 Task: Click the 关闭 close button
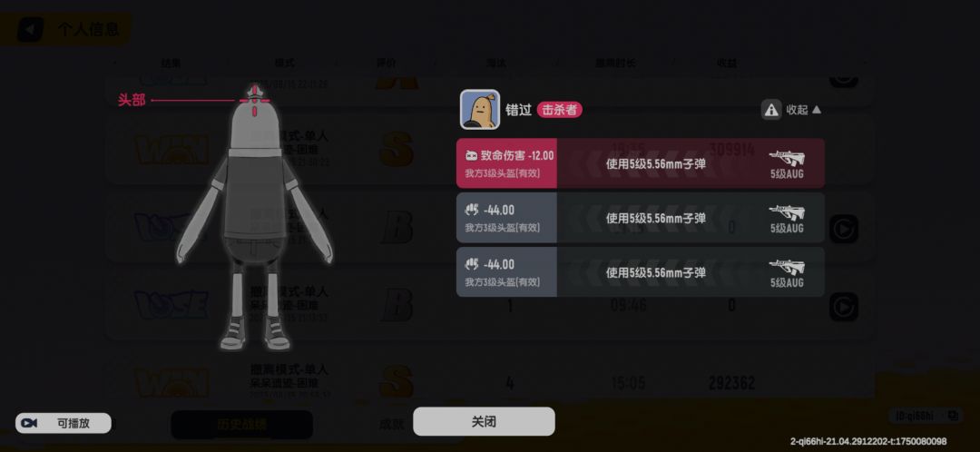coord(484,421)
